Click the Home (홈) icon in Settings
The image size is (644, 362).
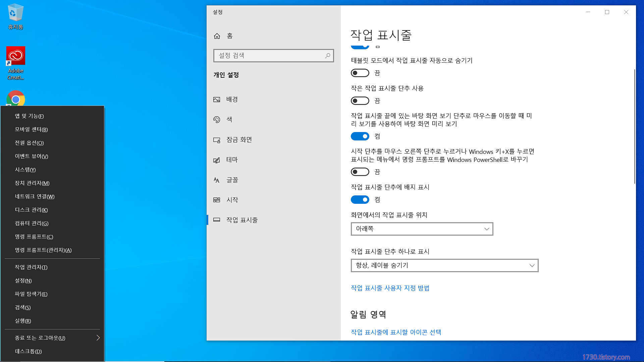217,36
